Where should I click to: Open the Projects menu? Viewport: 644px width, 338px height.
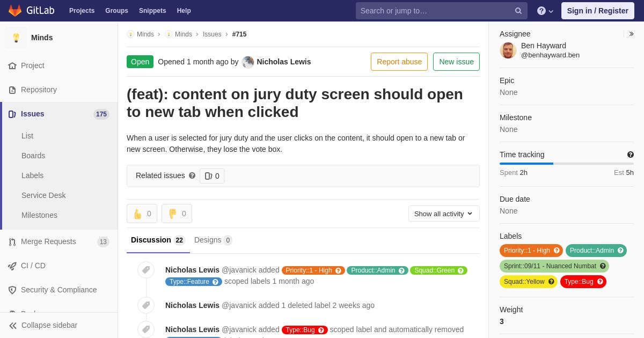[x=82, y=11]
